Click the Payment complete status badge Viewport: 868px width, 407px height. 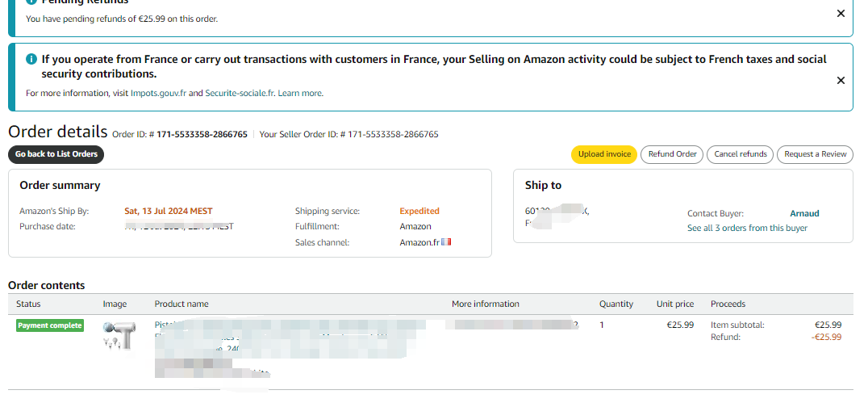[x=50, y=325]
